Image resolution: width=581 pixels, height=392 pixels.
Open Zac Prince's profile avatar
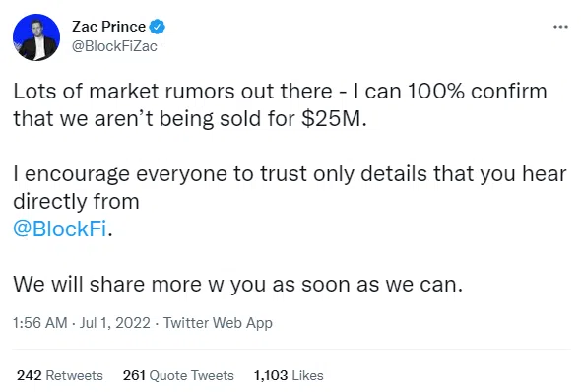pyautogui.click(x=36, y=37)
